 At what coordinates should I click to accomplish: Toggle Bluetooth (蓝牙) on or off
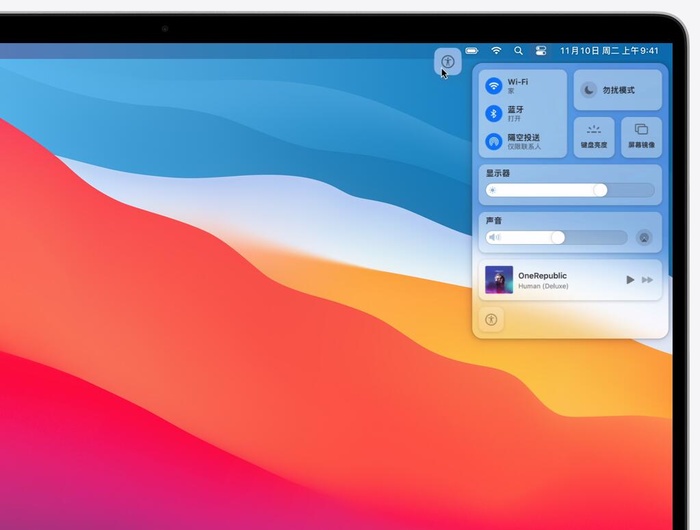494,113
